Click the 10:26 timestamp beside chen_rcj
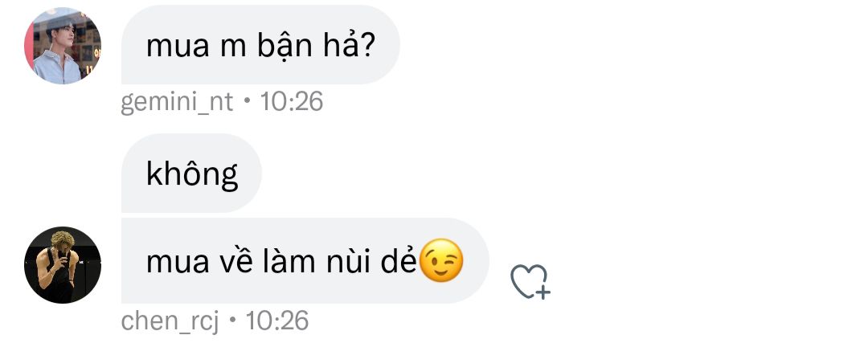868x347 pixels. (x=276, y=320)
